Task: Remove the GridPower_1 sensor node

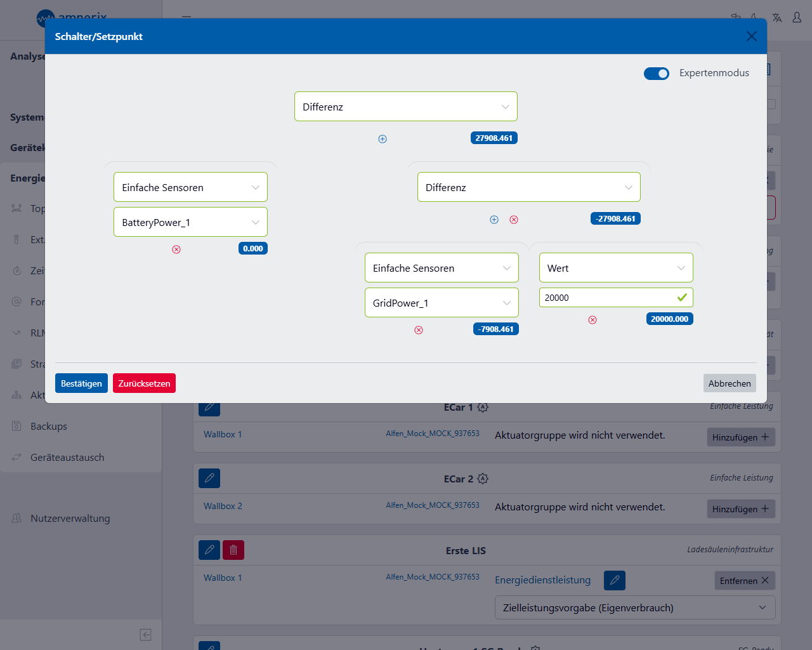Action: pos(419,330)
